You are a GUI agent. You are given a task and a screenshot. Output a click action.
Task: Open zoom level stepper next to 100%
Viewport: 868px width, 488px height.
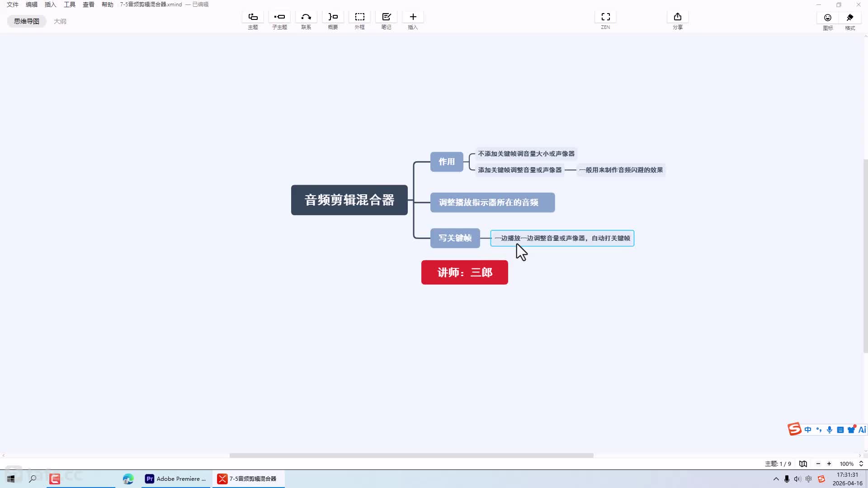[x=861, y=464]
